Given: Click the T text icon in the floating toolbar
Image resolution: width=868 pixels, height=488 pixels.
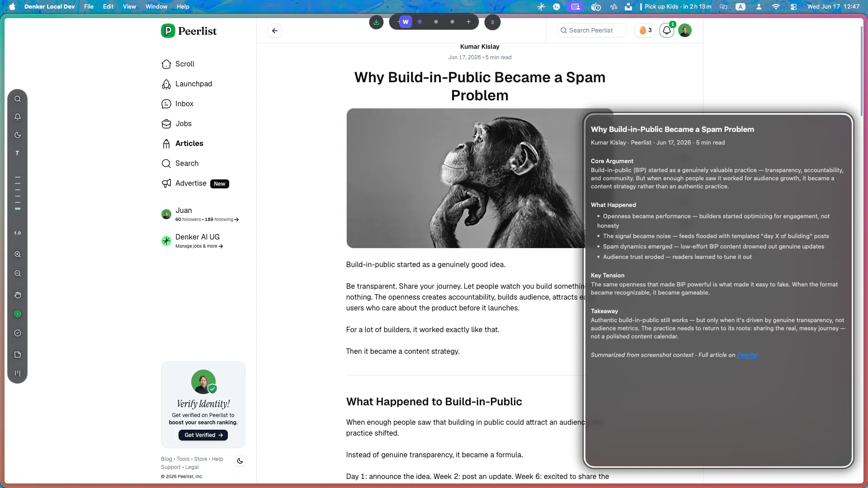Looking at the screenshot, I should (18, 153).
